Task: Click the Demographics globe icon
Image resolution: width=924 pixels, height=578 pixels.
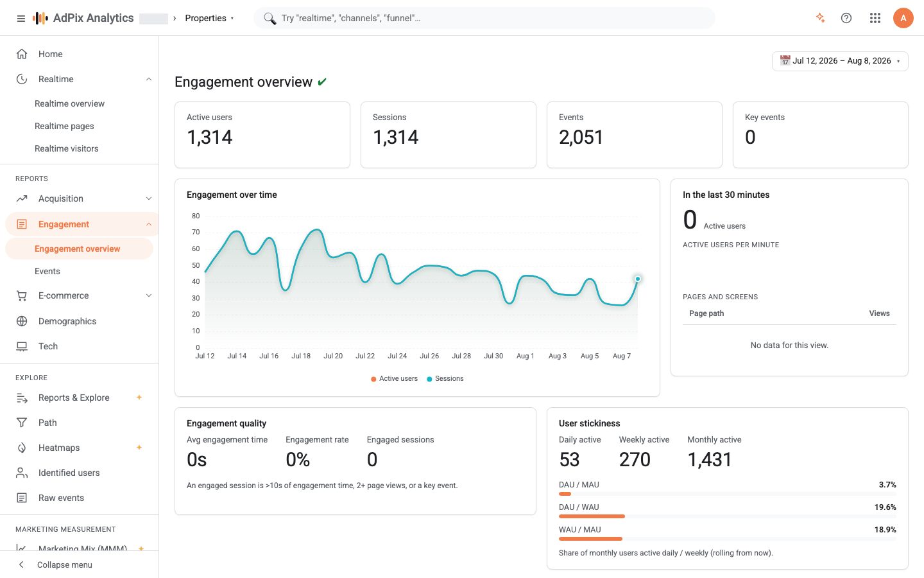Action: (x=22, y=321)
